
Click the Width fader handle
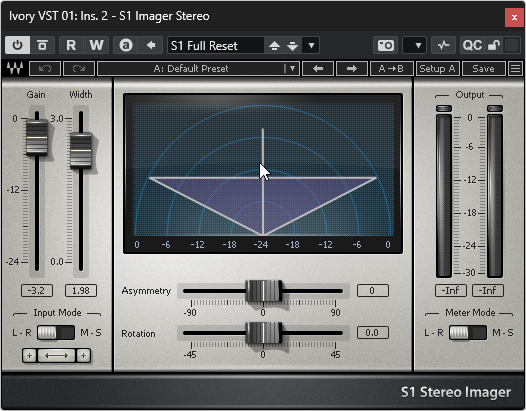pos(81,151)
